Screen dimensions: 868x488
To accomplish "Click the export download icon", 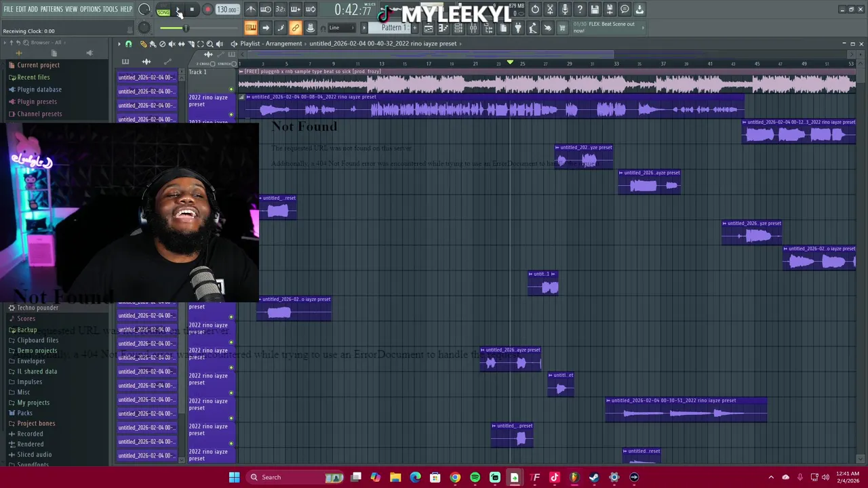I will click(x=639, y=9).
